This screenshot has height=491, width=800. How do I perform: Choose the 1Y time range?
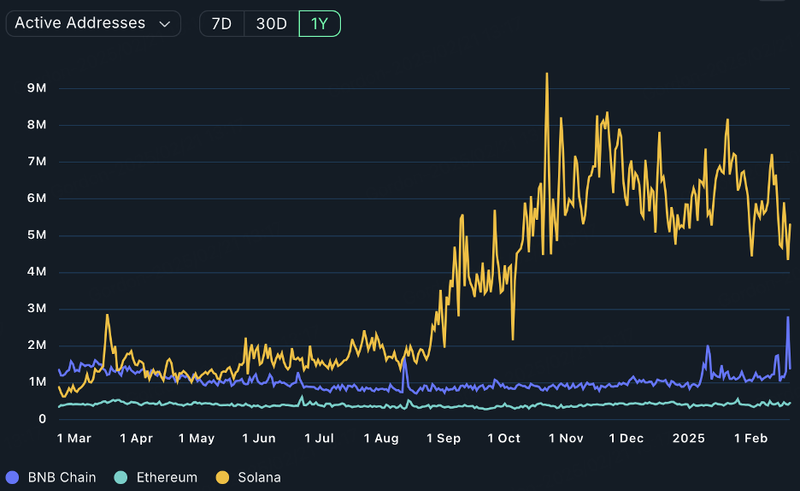coord(320,23)
